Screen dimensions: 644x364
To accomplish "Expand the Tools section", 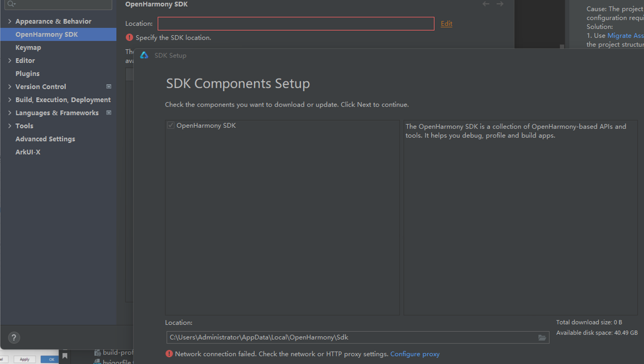I will 9,126.
